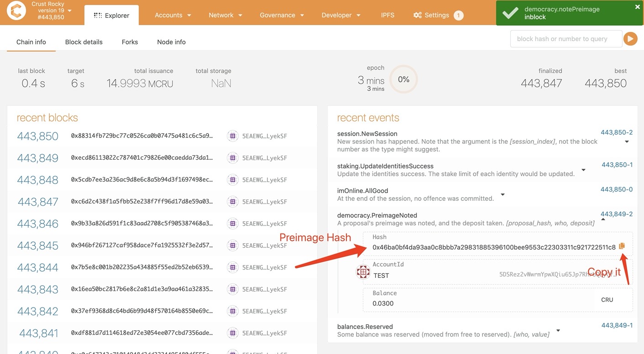Expand the session.NewSession event details

click(x=627, y=141)
